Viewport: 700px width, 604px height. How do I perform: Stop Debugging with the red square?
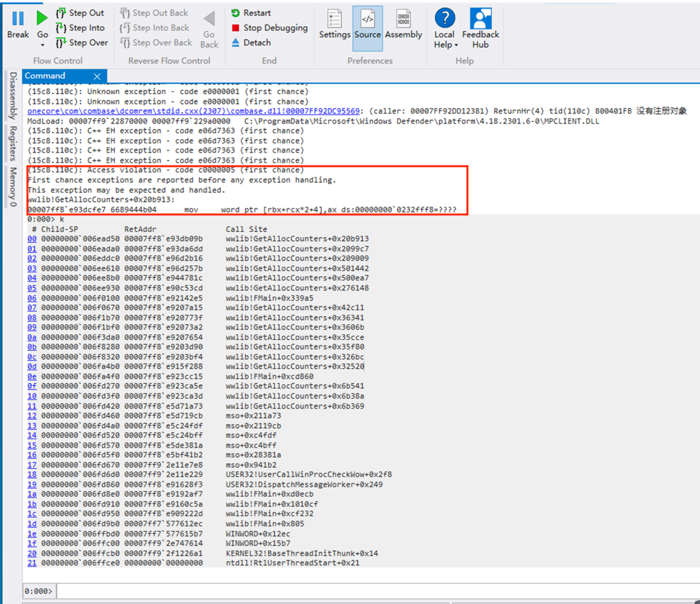coord(269,28)
